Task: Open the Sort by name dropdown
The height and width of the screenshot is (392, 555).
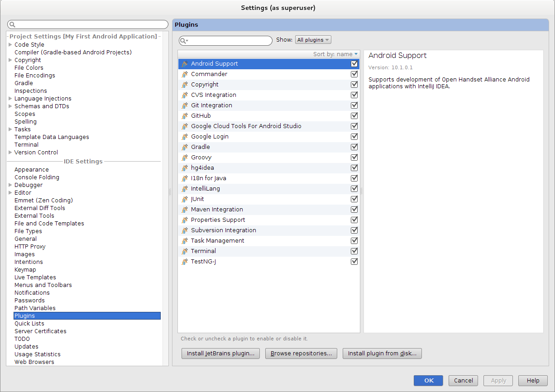Action: (335, 54)
